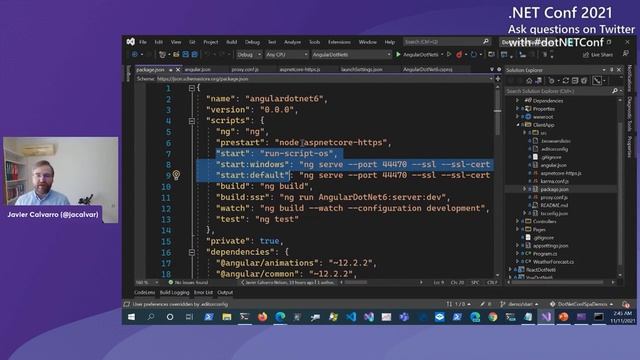Click Solution Explorer Show All Files icon
Image resolution: width=640 pixels, height=360 pixels.
(x=584, y=80)
